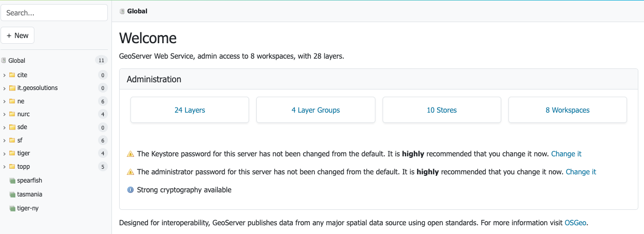The height and width of the screenshot is (234, 644).
Task: Open the tiger-ny layer group
Action: pos(28,208)
